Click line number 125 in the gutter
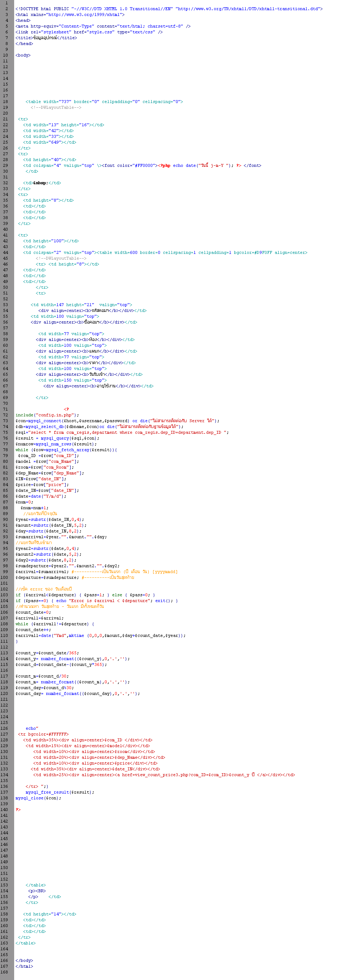The width and height of the screenshot is (361, 980). coord(4,722)
